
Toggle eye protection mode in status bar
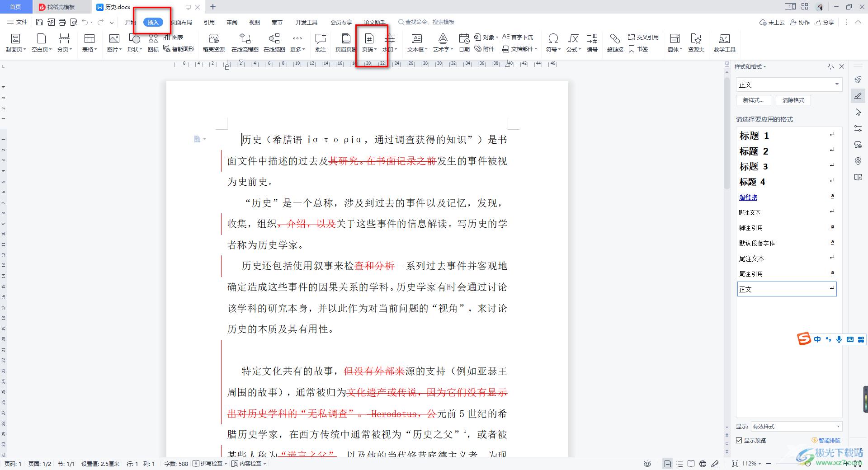[647, 464]
